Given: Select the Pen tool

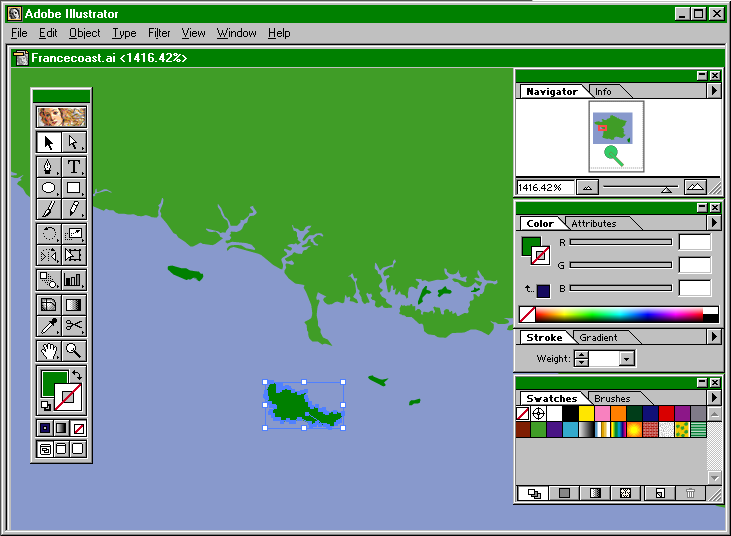Looking at the screenshot, I should click(x=48, y=167).
